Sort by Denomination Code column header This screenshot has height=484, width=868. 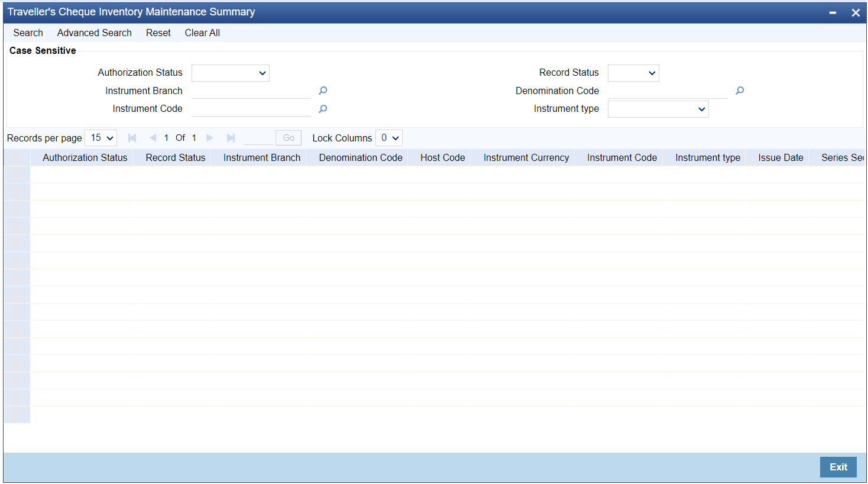point(361,157)
